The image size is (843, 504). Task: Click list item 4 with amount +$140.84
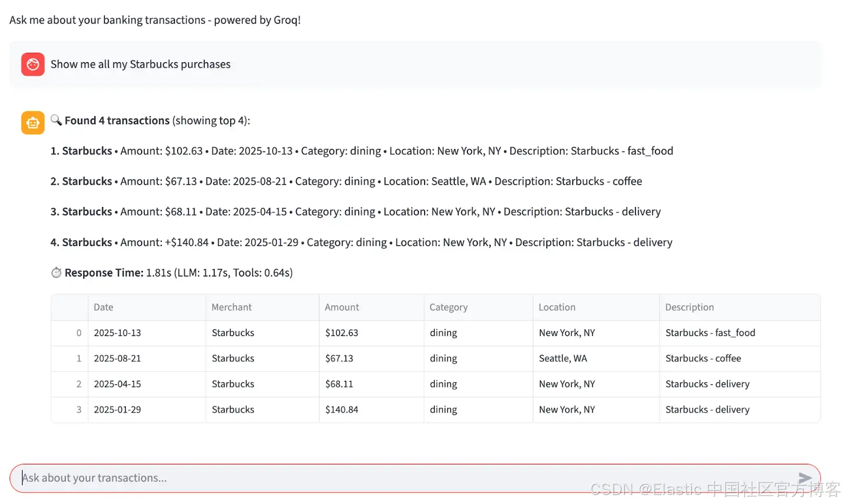(x=361, y=242)
